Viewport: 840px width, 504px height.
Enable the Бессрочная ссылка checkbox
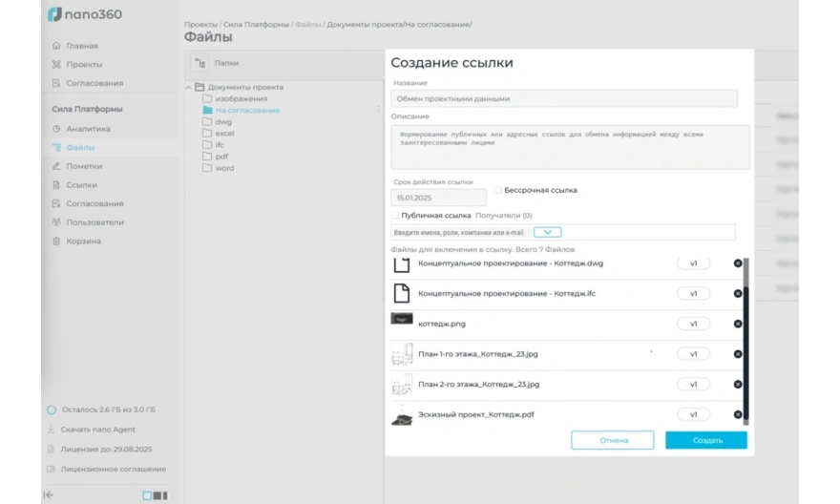498,190
